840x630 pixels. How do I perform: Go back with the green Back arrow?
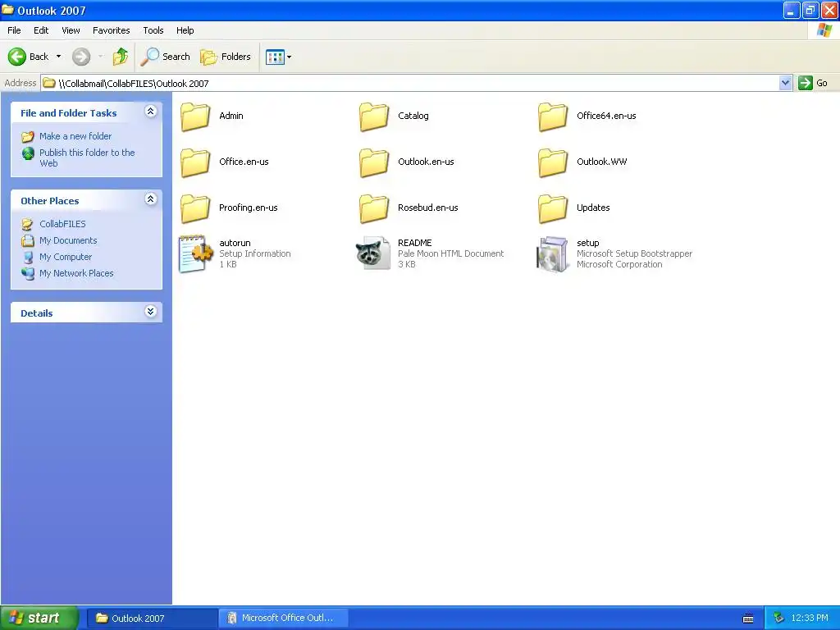click(17, 57)
